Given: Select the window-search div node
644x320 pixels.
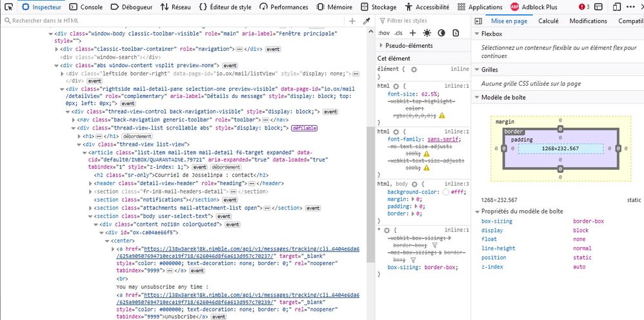Looking at the screenshot, I should click(x=110, y=57).
